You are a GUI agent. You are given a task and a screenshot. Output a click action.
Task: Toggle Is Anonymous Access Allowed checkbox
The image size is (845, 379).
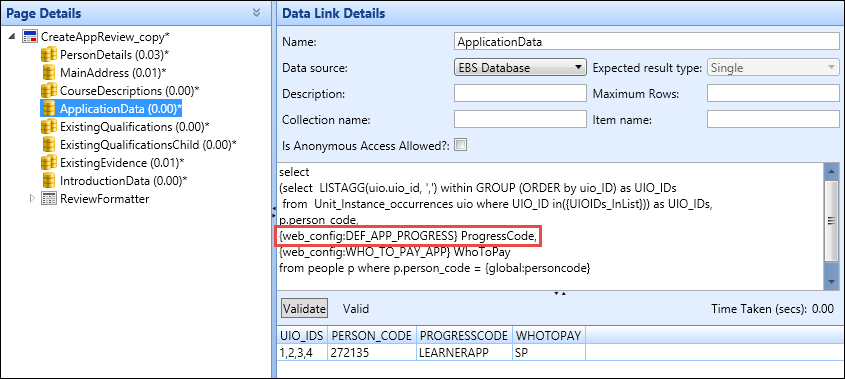[461, 144]
